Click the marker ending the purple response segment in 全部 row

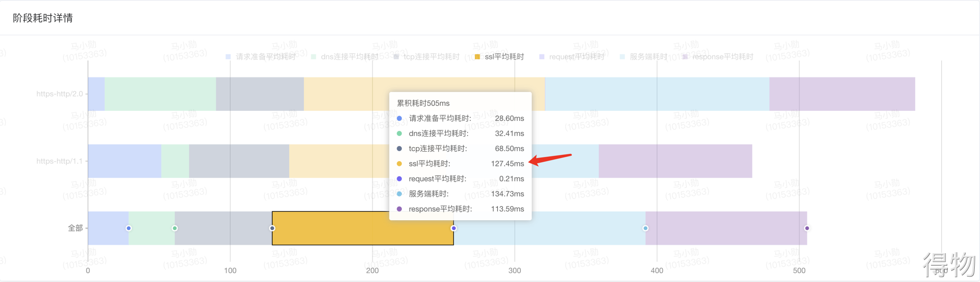[807, 228]
